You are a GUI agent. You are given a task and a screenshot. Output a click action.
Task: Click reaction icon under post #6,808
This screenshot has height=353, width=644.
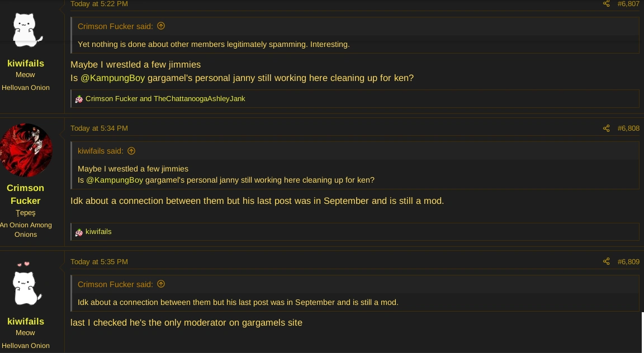[x=79, y=232]
